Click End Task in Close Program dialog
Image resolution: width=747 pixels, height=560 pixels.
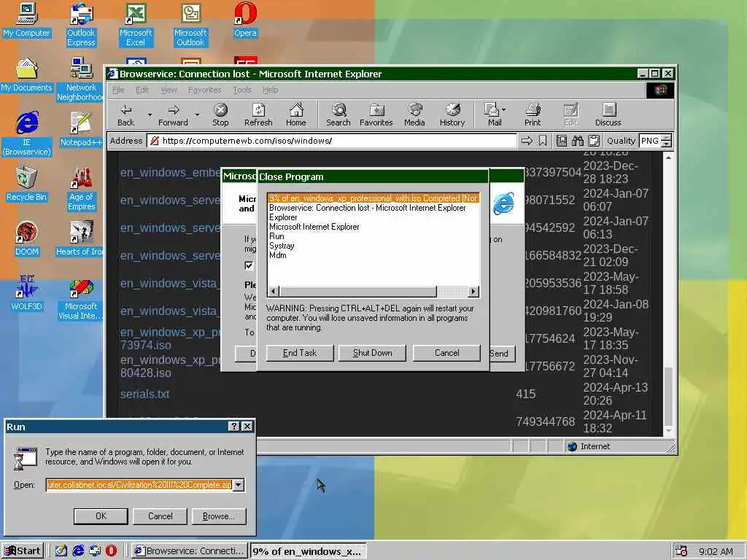click(300, 353)
